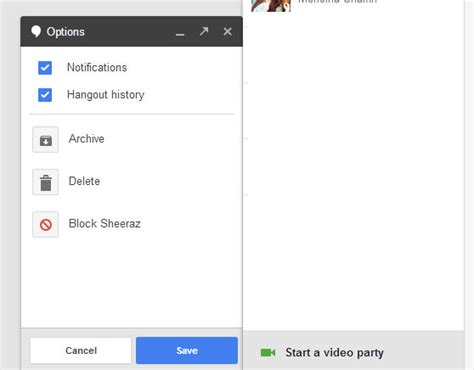Screen dimensions: 474x370
Task: Click the Delete trash can icon
Action: click(x=46, y=182)
